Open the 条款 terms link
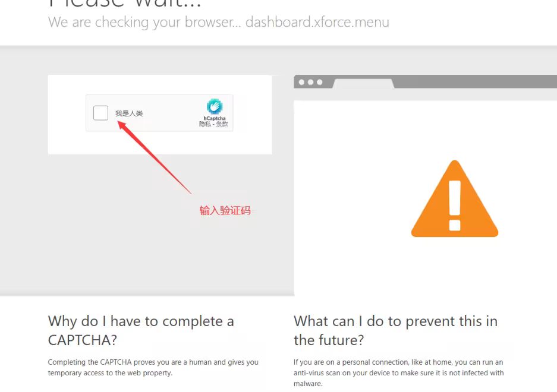Viewport: 557px width, 392px height. (x=222, y=124)
